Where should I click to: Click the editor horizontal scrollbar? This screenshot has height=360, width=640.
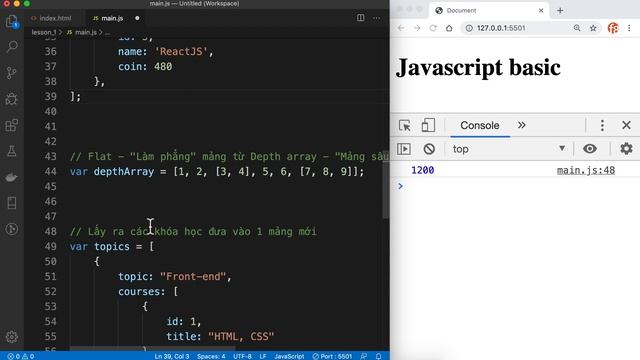tap(152, 349)
